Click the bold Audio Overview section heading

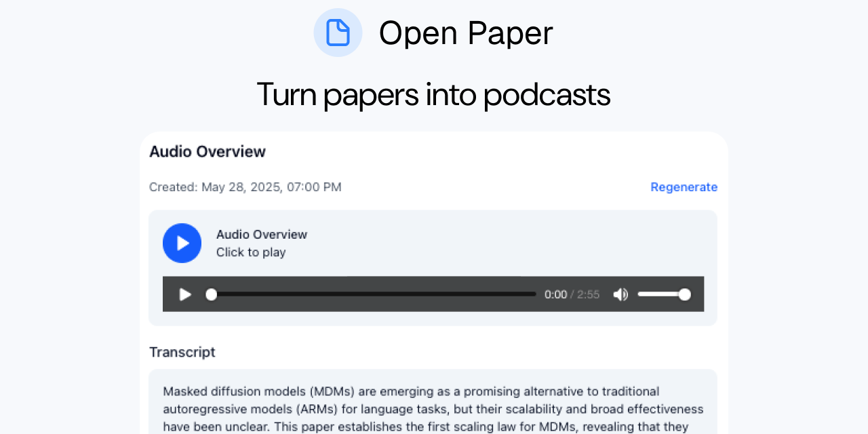point(208,151)
